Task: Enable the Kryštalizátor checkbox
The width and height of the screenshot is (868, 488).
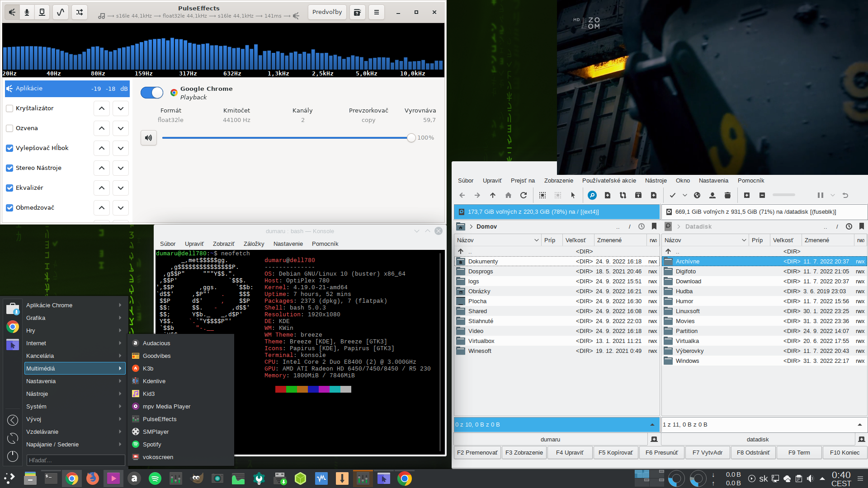Action: (9, 108)
